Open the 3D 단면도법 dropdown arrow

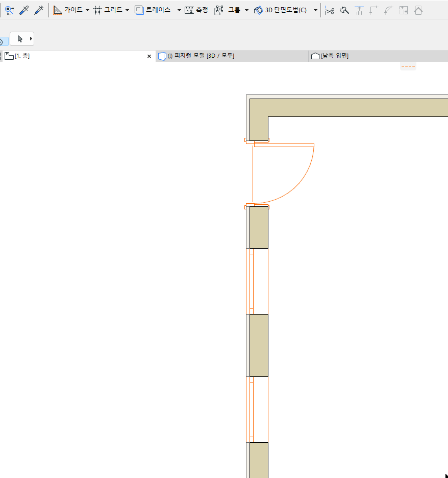point(315,10)
